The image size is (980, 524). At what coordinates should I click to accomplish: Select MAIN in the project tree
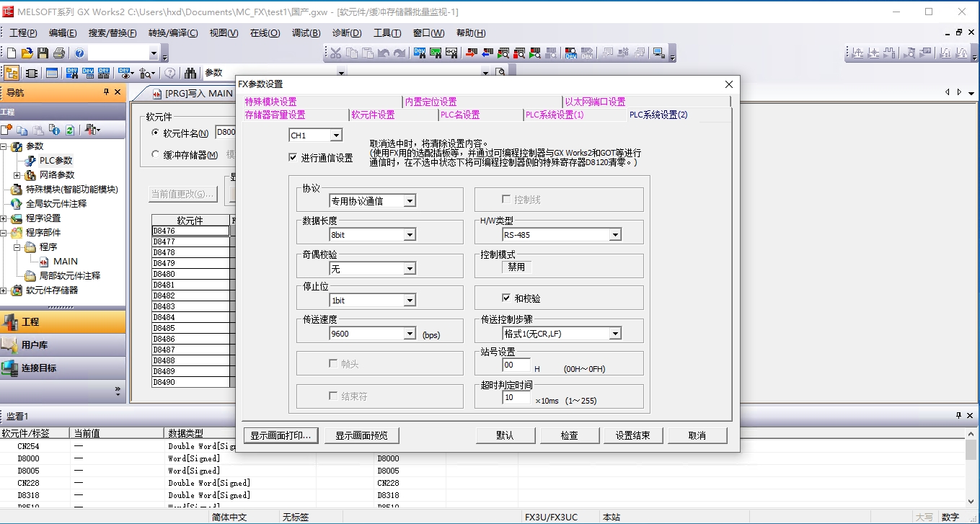pyautogui.click(x=66, y=262)
